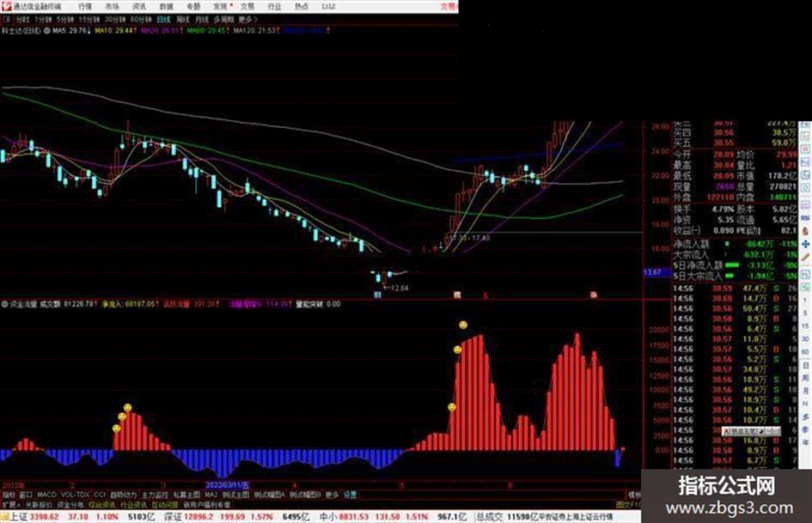Select the 周线 period tab

click(183, 19)
